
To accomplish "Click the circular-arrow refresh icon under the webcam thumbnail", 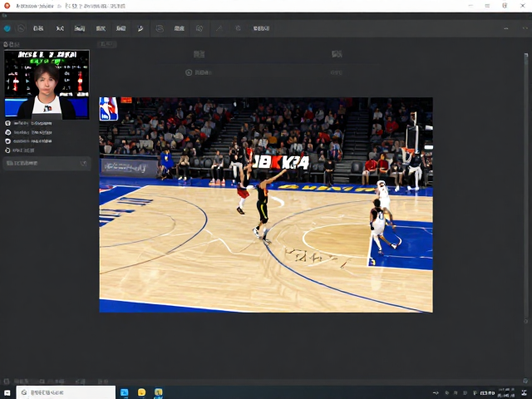I will pos(7,150).
